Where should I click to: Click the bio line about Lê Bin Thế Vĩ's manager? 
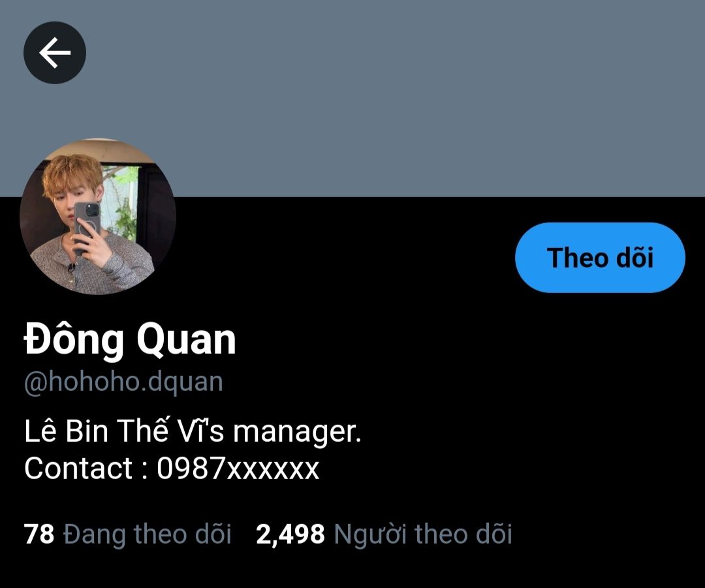tap(193, 431)
